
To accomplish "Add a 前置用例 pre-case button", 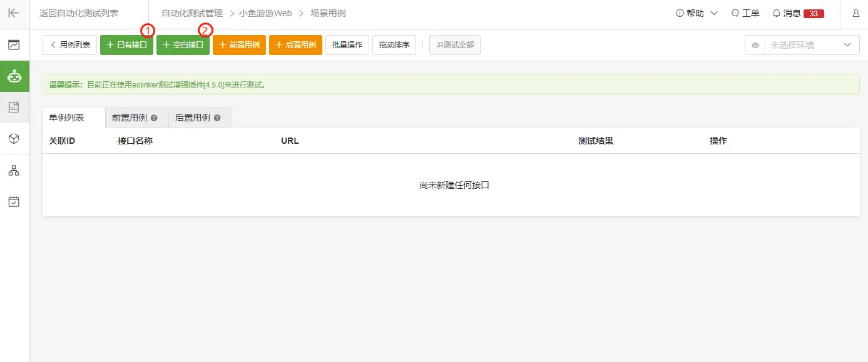I will (x=239, y=45).
